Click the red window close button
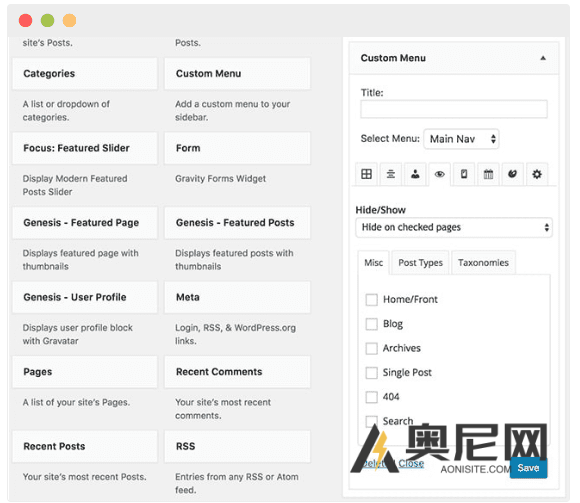The width and height of the screenshot is (580, 503). coord(26,20)
